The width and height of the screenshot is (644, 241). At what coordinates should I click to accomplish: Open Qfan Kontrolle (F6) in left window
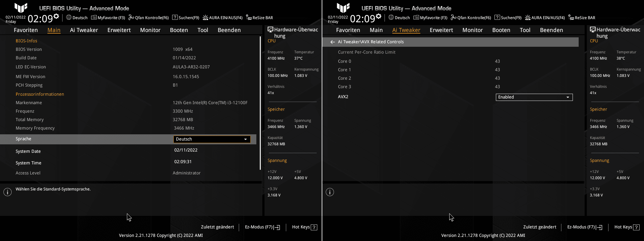[149, 18]
